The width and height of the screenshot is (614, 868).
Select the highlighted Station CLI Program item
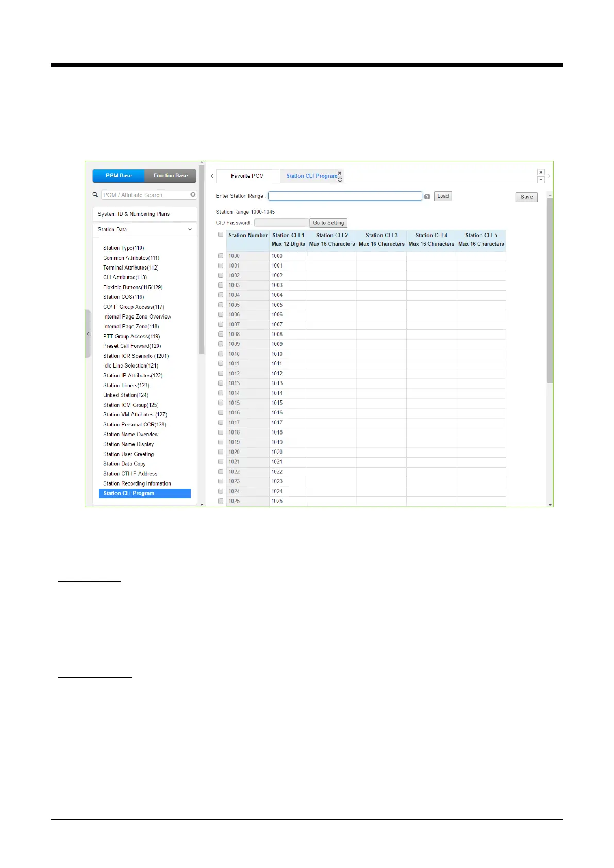tap(145, 493)
